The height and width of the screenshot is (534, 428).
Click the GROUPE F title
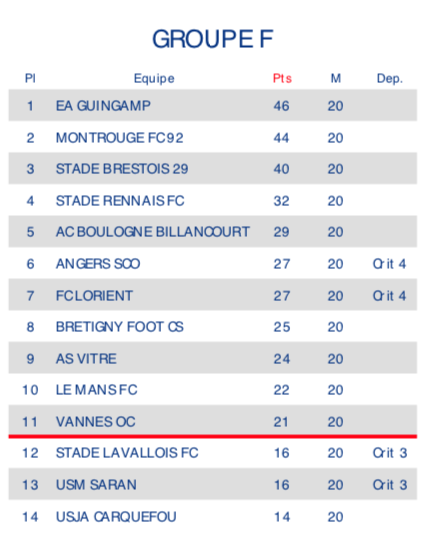click(x=213, y=39)
